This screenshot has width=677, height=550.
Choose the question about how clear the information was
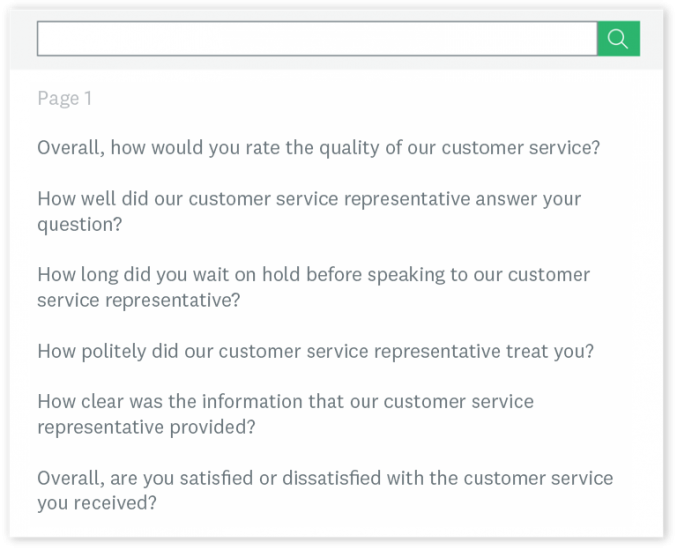click(x=285, y=414)
